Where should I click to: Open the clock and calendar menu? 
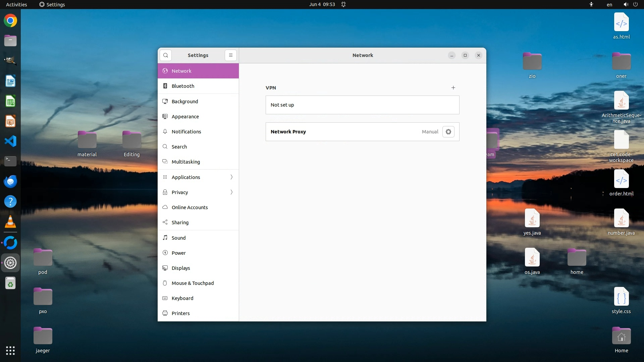point(322,4)
